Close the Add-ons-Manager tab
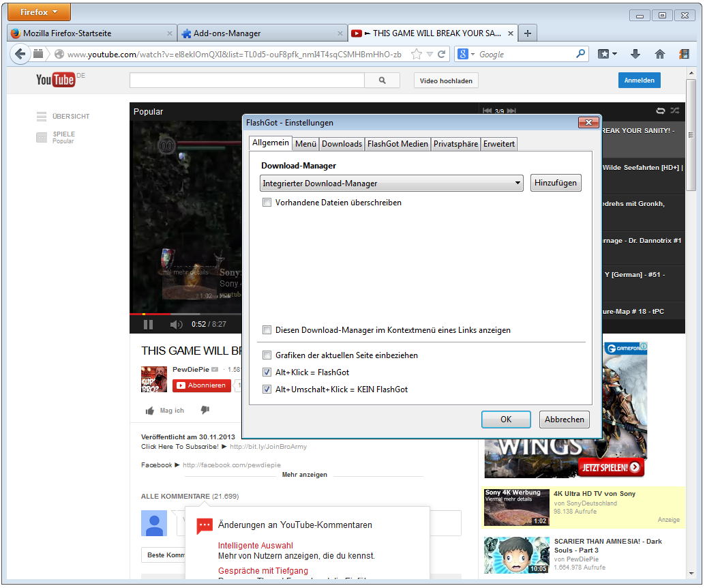 pyautogui.click(x=340, y=33)
